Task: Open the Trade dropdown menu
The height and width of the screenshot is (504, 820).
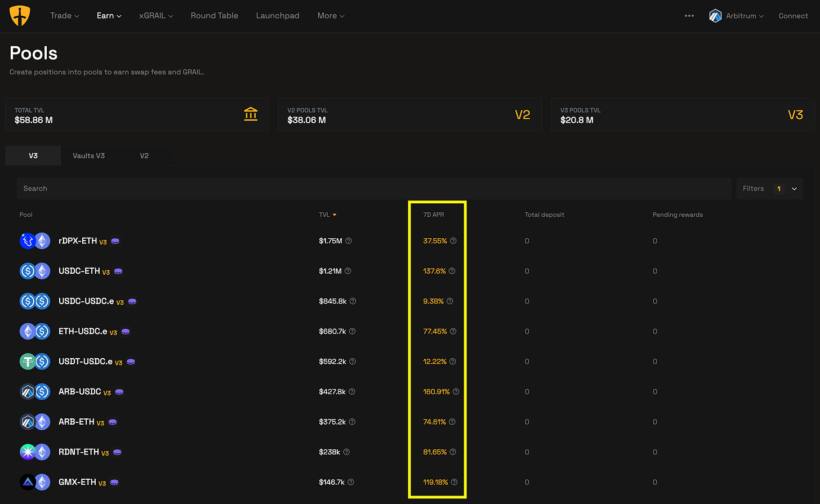Action: coord(64,16)
